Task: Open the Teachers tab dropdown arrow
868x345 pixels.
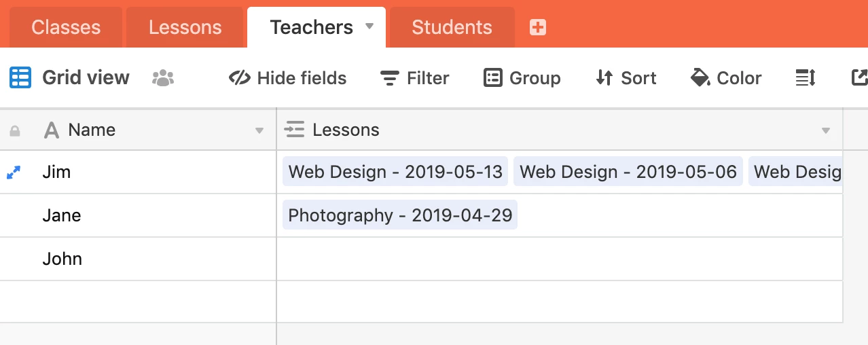Action: tap(369, 26)
